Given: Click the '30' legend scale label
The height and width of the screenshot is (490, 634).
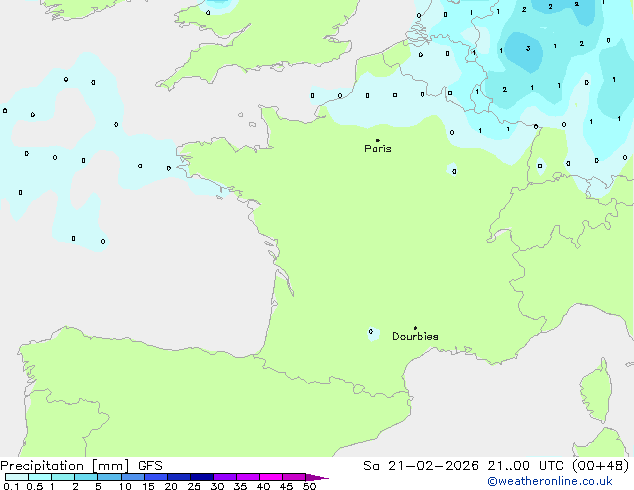Looking at the screenshot, I should point(217,486).
